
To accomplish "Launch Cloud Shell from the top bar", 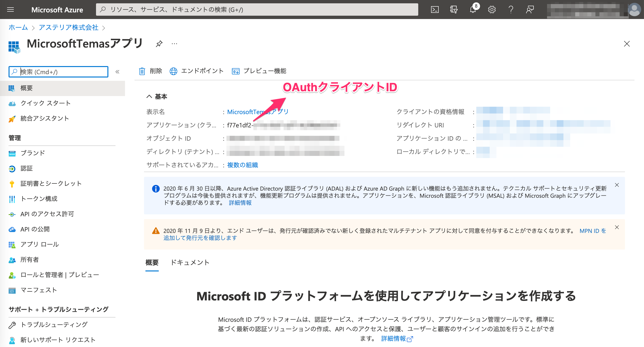I will point(435,10).
